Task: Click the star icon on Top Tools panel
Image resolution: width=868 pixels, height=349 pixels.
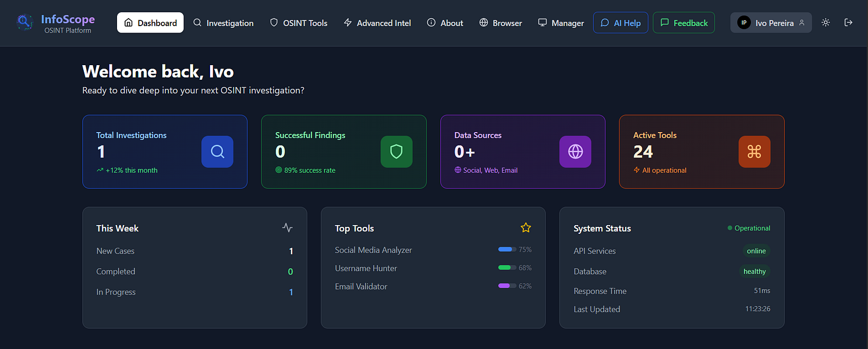Action: (526, 227)
